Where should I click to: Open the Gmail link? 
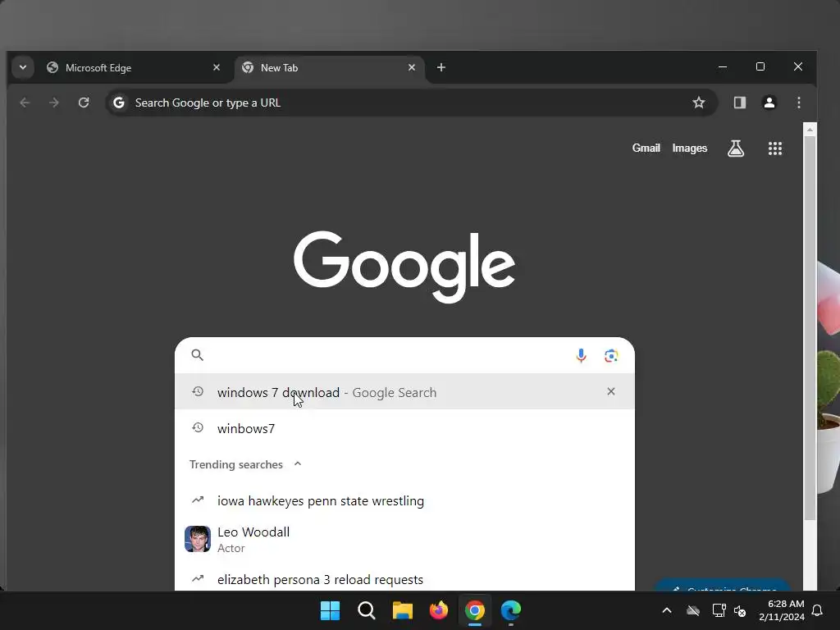coord(646,148)
